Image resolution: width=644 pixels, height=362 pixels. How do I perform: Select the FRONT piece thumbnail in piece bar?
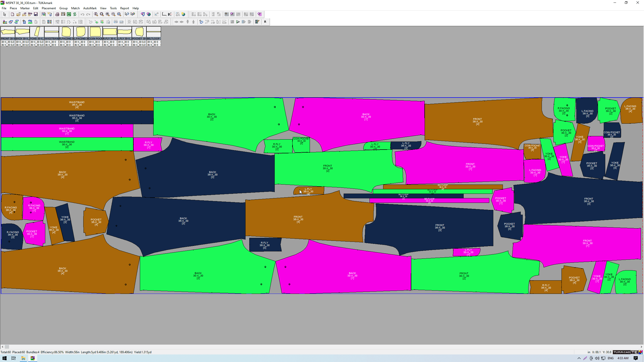[x=8, y=32]
